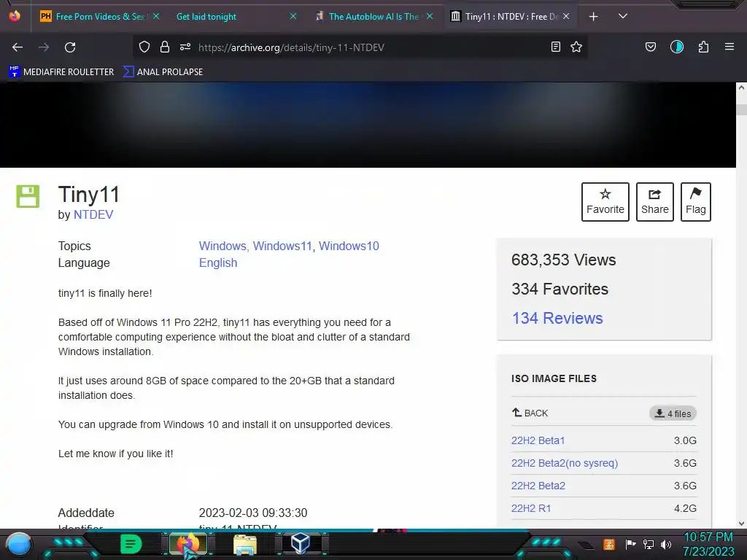The image size is (747, 560).
Task: Click the green floppy disk software icon
Action: point(28,196)
